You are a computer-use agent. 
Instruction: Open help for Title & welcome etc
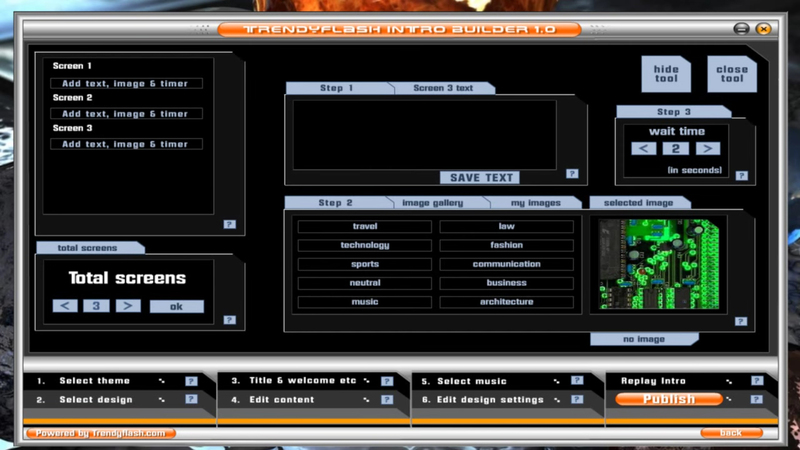(387, 381)
